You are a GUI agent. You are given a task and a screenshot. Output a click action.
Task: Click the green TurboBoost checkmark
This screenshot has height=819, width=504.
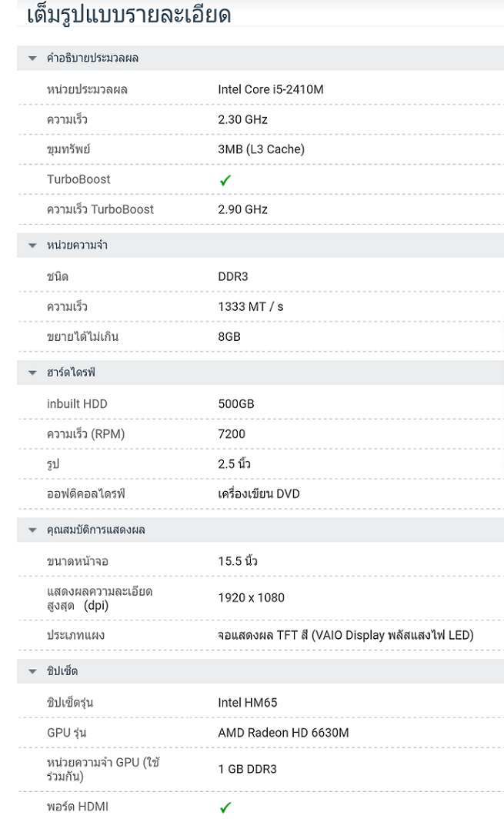(x=225, y=180)
